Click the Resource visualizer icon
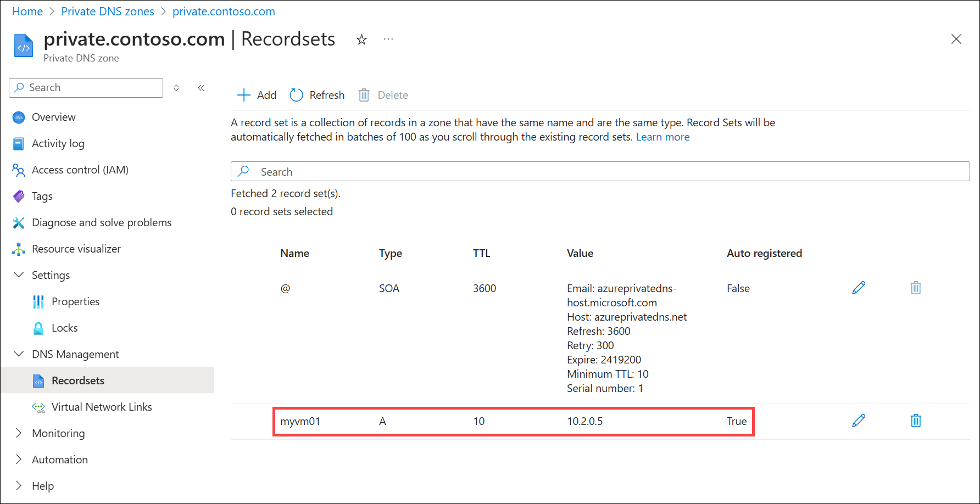980x504 pixels. click(x=18, y=249)
